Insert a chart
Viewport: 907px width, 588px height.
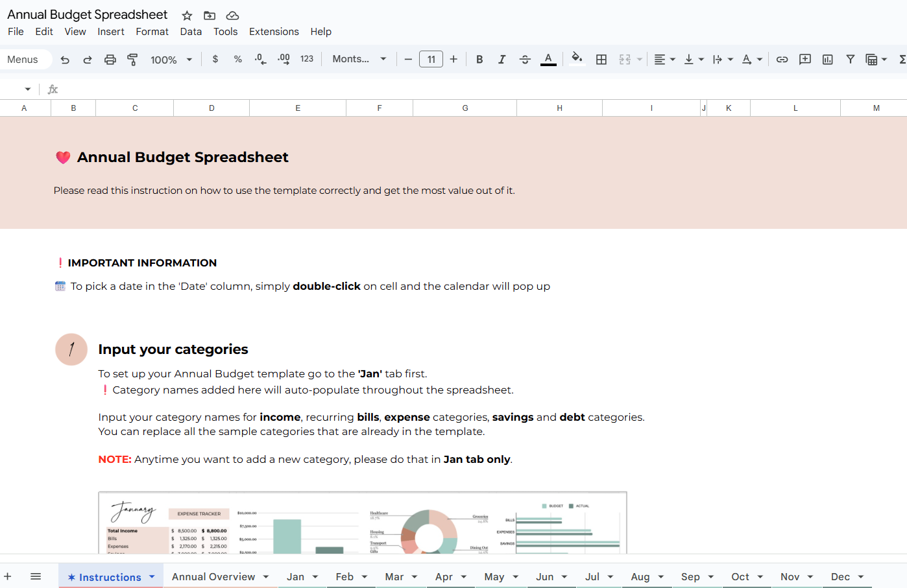tap(828, 59)
